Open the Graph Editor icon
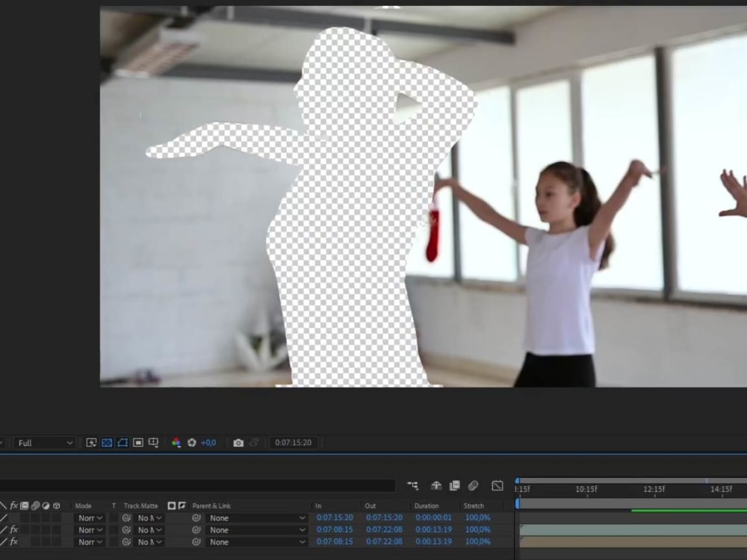Viewport: 747px width, 560px height. pos(497,485)
